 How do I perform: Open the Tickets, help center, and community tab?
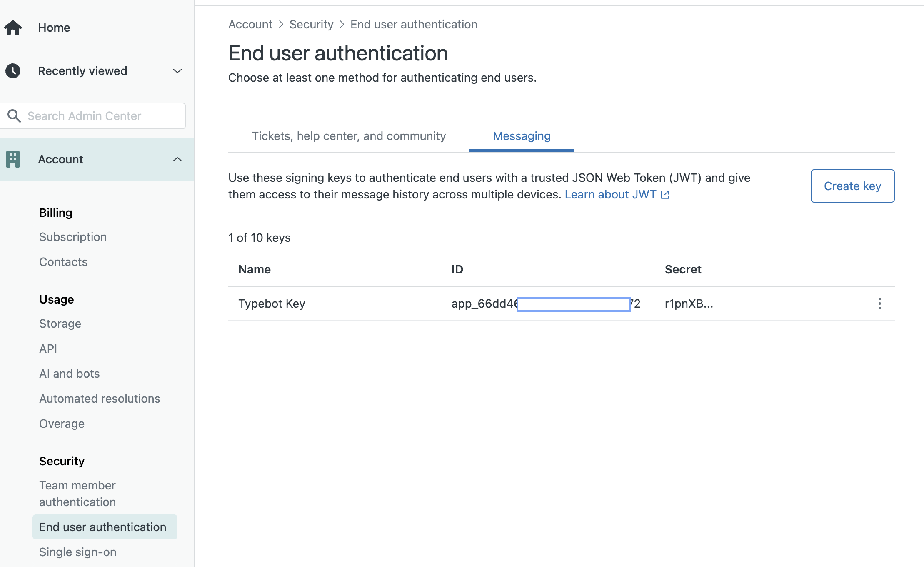(349, 136)
